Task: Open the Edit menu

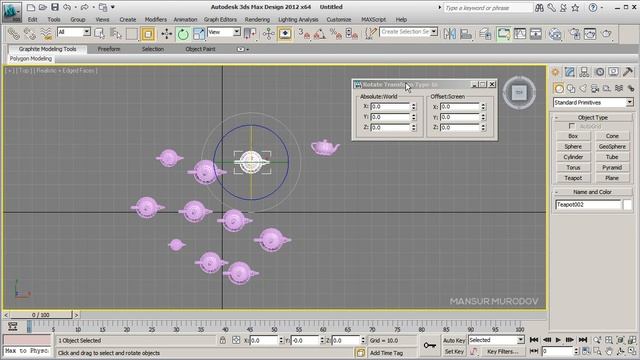Action: 33,19
